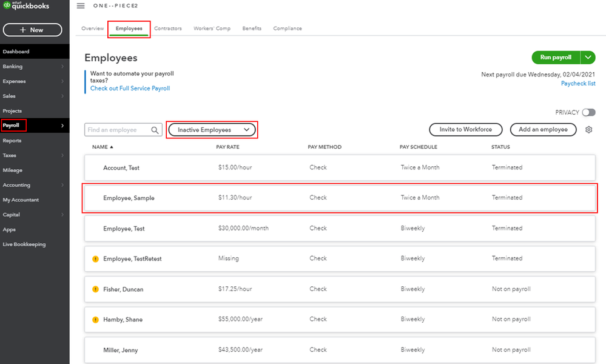Switch to the Contractors tab
This screenshot has width=606, height=364.
(x=167, y=29)
